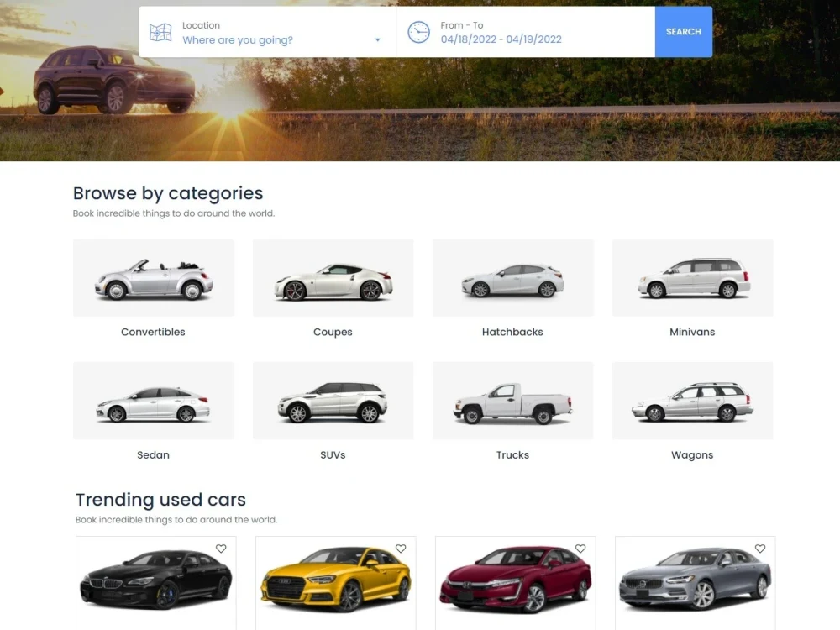Screen dimensions: 840x630
Task: Click the SUVs label link
Action: (333, 454)
